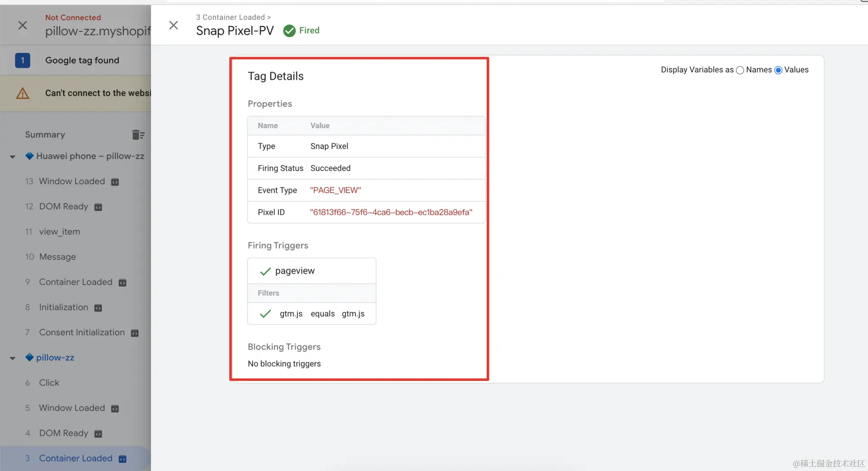This screenshot has height=471, width=868.
Task: Click the checkmark icon in gtm.js filter row
Action: coord(265,314)
